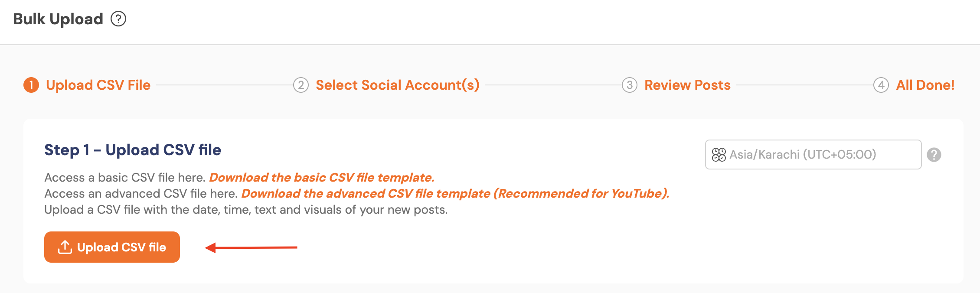Viewport: 980px width, 293px height.
Task: Click the timezone icon inside the Asia/Karachi field
Action: (x=719, y=155)
